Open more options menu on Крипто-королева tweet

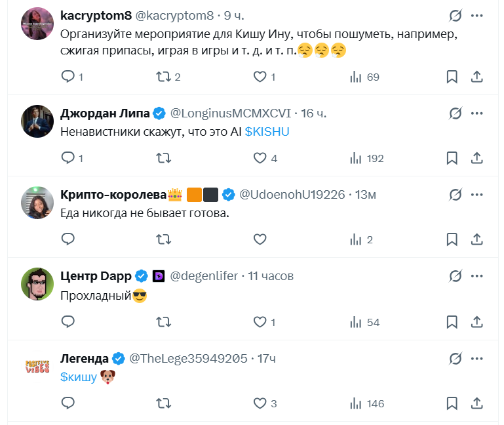click(478, 195)
